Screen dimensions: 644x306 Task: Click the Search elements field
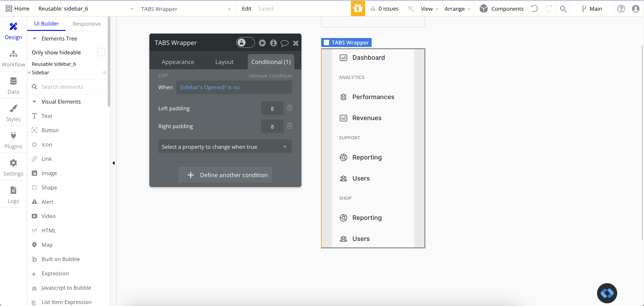coord(68,87)
